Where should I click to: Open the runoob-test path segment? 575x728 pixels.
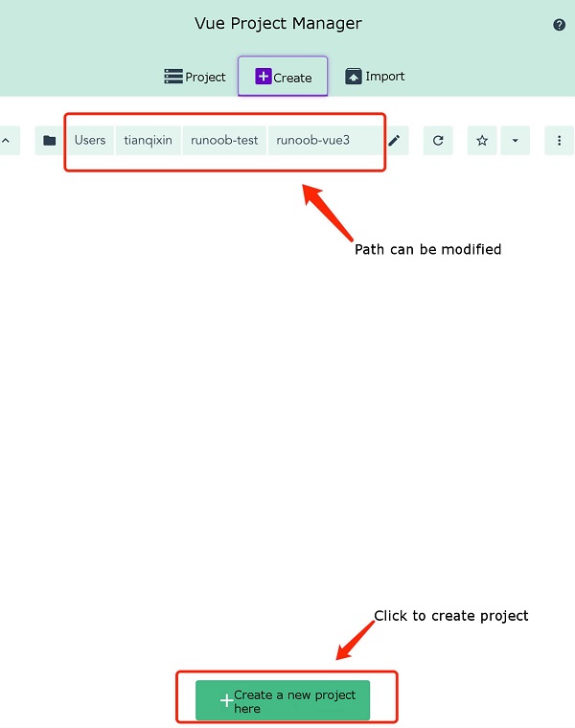[x=224, y=141]
